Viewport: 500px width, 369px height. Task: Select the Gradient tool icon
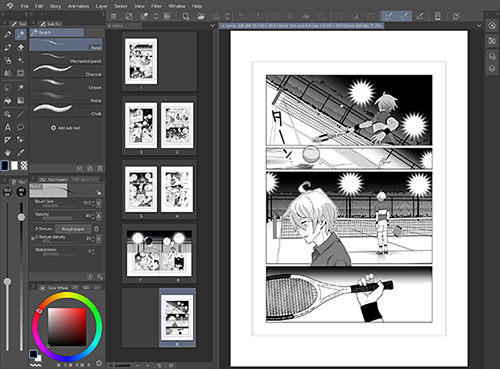(20, 100)
